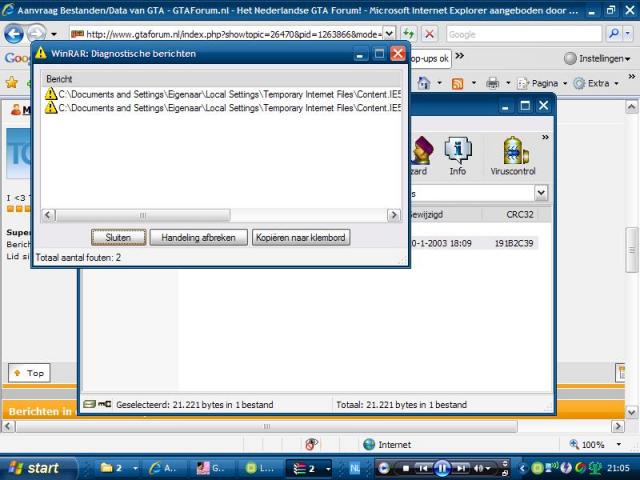Select the first diagnostic message row
Viewport: 640px width, 480px height.
[x=222, y=94]
